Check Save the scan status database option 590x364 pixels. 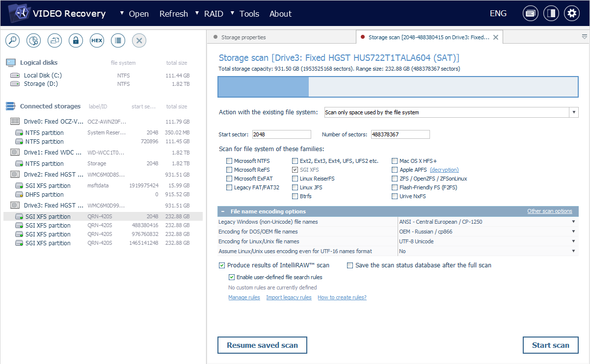[x=350, y=265]
